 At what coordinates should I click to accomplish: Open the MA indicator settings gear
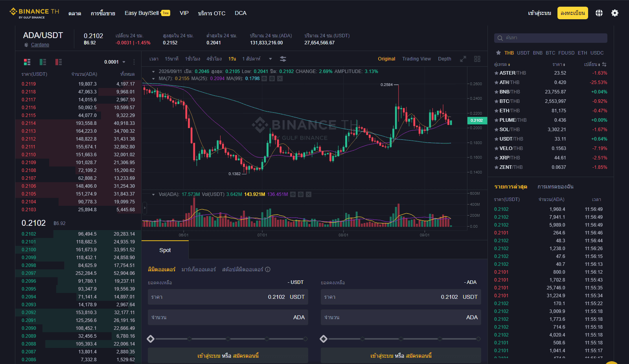pos(272,79)
